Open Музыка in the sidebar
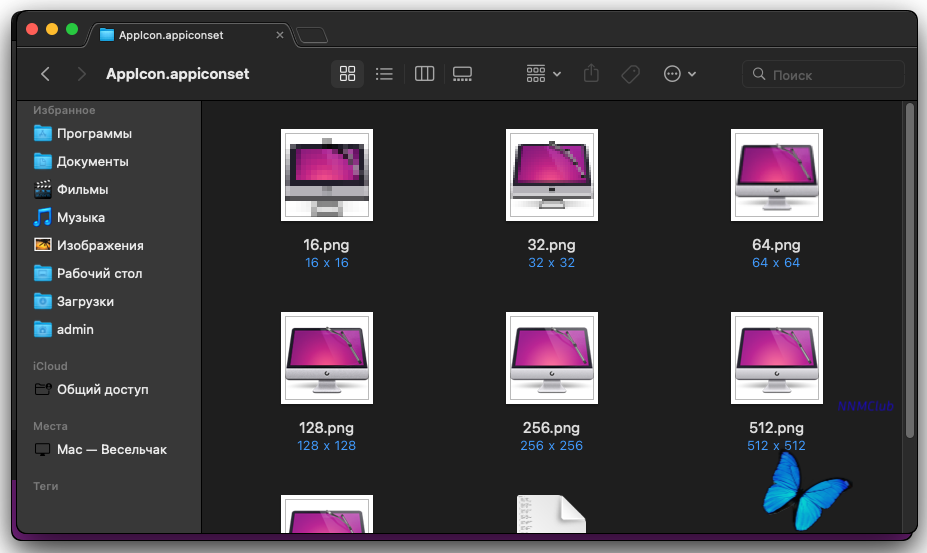The image size is (927, 553). (x=109, y=218)
